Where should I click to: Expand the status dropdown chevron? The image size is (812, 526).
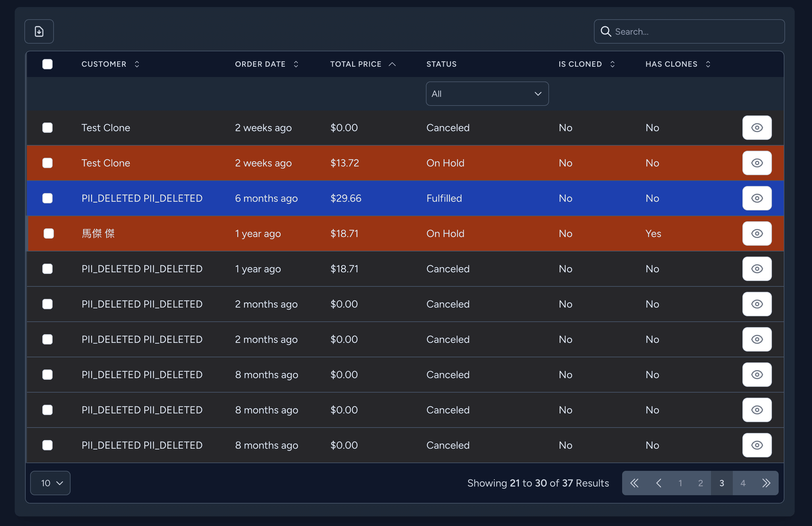(x=538, y=93)
